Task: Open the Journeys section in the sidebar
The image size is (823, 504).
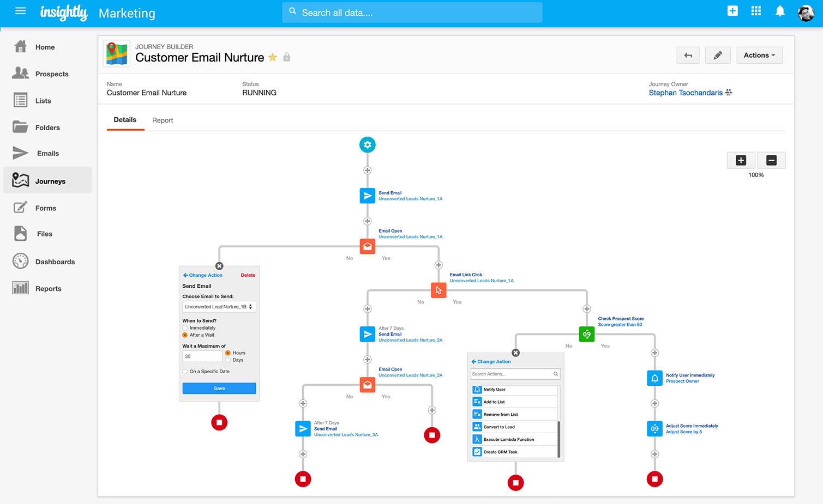Action: click(x=50, y=180)
